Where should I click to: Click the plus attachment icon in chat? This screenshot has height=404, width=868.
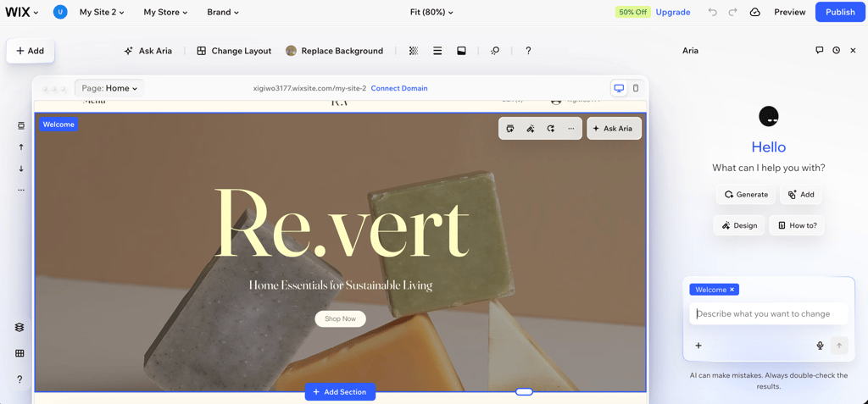coord(698,346)
